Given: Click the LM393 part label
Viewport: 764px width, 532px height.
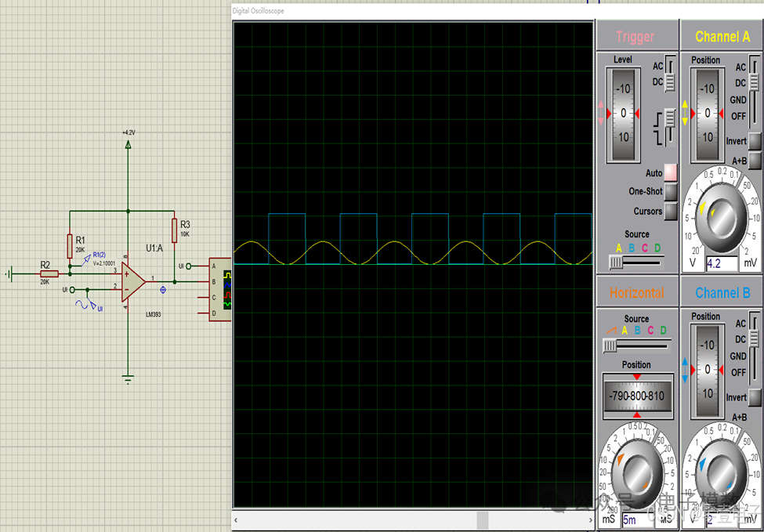Looking at the screenshot, I should (153, 315).
